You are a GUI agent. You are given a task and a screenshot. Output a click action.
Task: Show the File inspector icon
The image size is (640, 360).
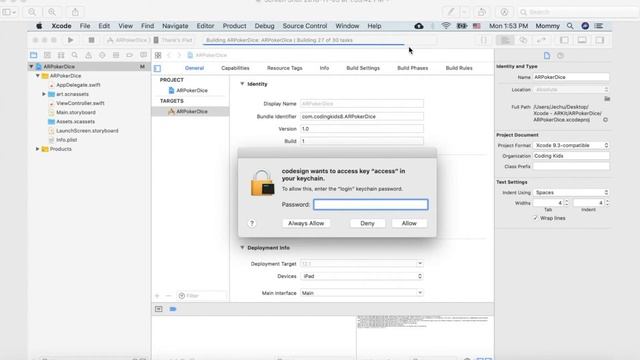[x=547, y=56]
